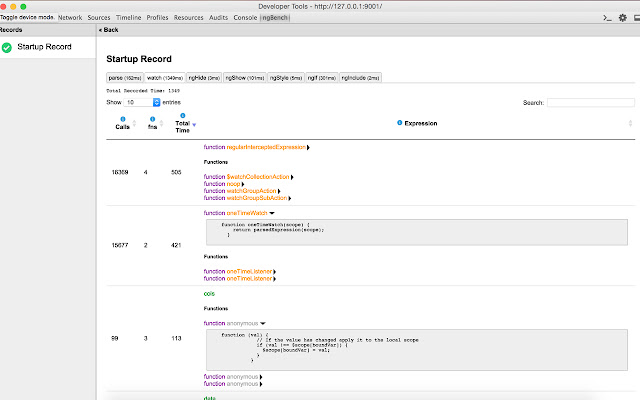The height and width of the screenshot is (400, 640).
Task: Collapse the expanded anonymous function code
Action: (262, 323)
